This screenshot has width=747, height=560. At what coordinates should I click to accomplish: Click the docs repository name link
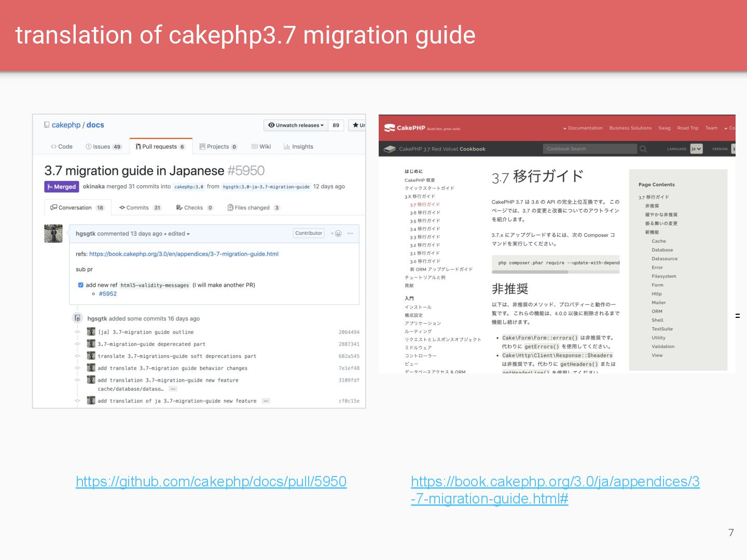(x=95, y=125)
